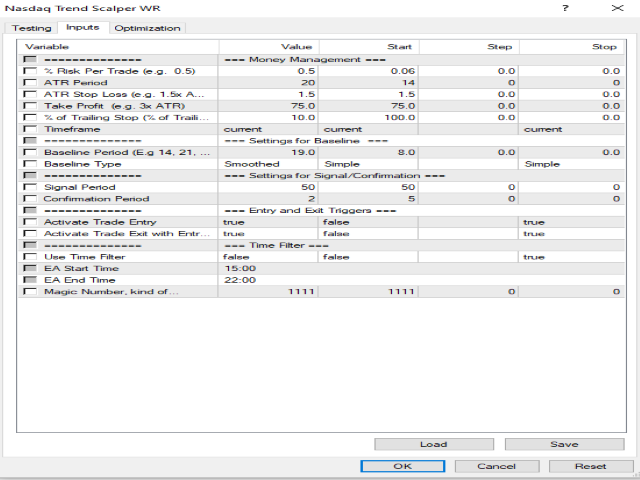
Task: Click the Reset button
Action: coord(591,466)
